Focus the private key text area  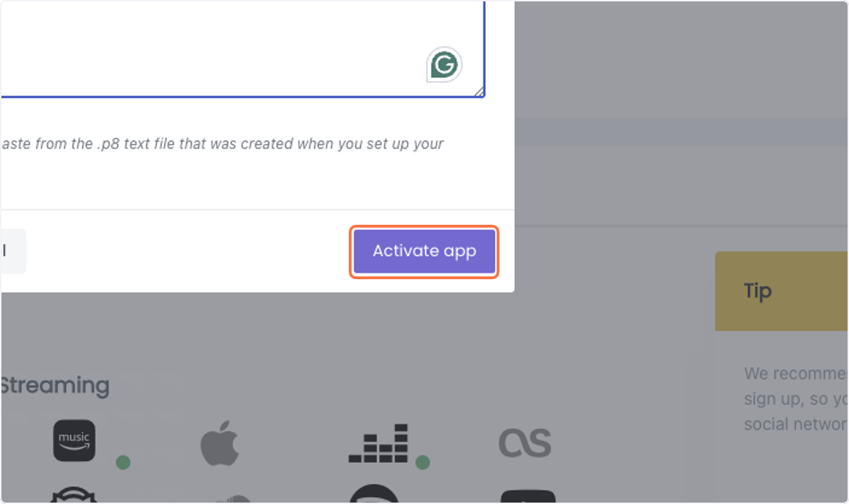[x=242, y=48]
